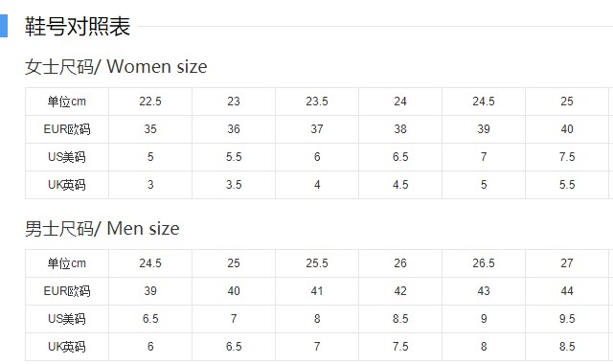Screen dimensions: 613x364
Task: Click the men's 单位cm row label
Action: click(x=67, y=263)
